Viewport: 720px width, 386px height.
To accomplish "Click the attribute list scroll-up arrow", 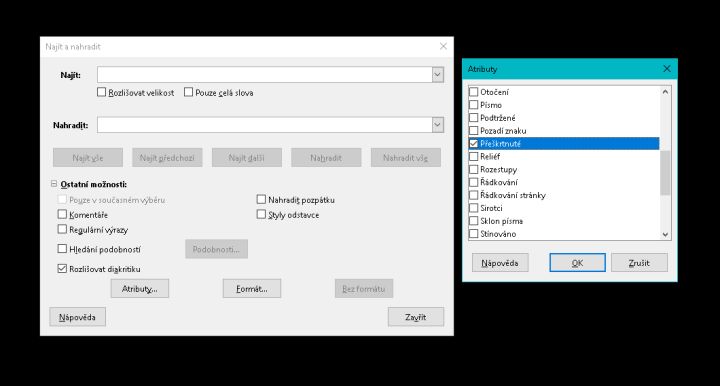I will [665, 91].
